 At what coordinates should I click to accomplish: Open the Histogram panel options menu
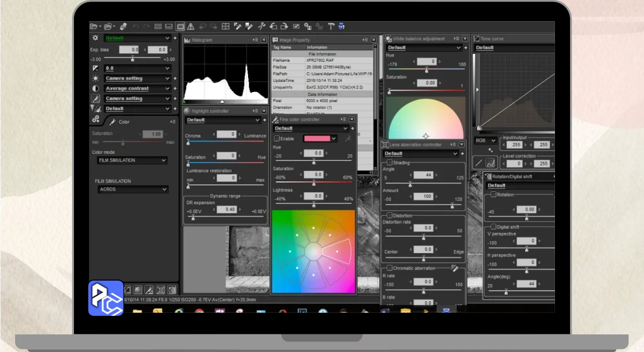[x=255, y=40]
